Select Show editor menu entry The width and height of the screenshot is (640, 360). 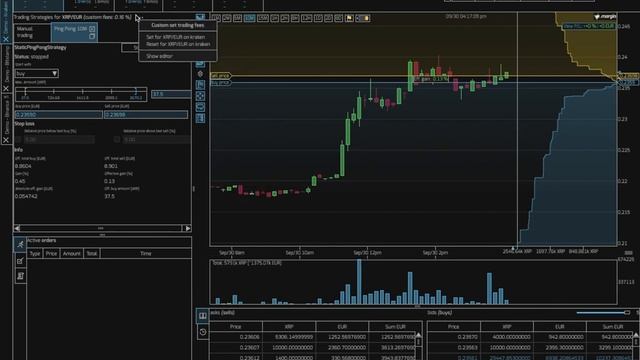[160, 56]
